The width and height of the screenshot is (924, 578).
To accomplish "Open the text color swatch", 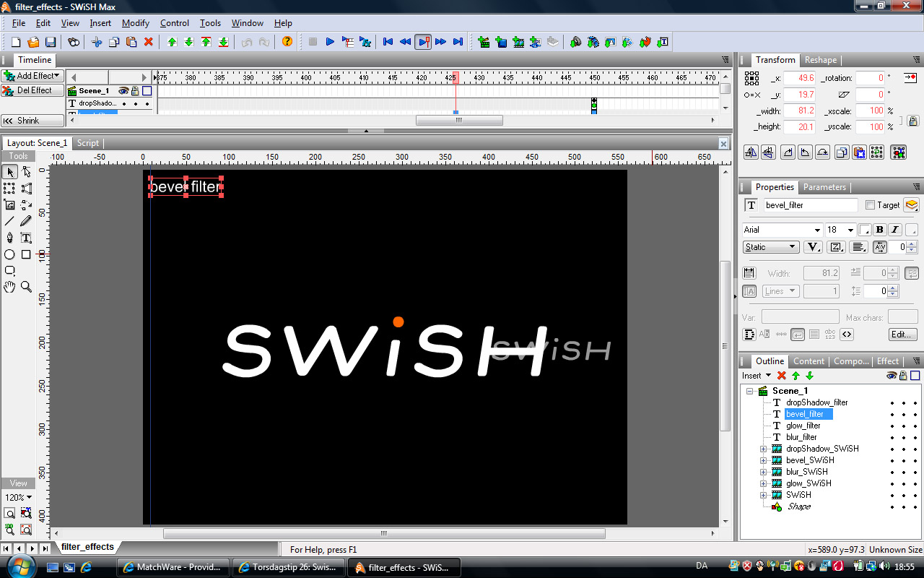I will pyautogui.click(x=864, y=230).
